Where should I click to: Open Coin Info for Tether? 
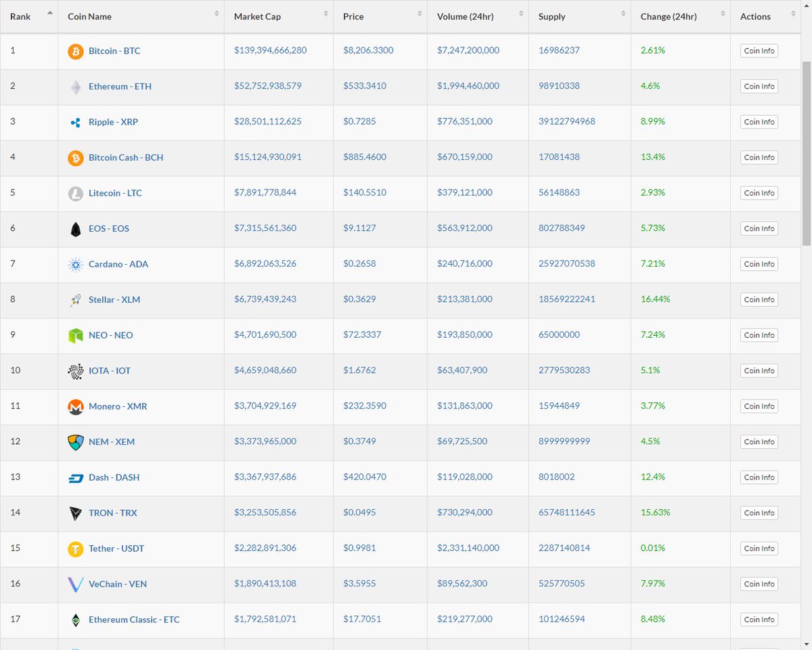pyautogui.click(x=759, y=548)
